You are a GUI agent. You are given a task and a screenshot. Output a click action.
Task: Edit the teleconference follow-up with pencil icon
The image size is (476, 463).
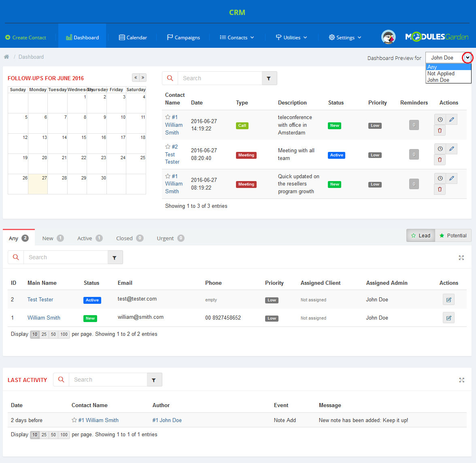coord(452,119)
